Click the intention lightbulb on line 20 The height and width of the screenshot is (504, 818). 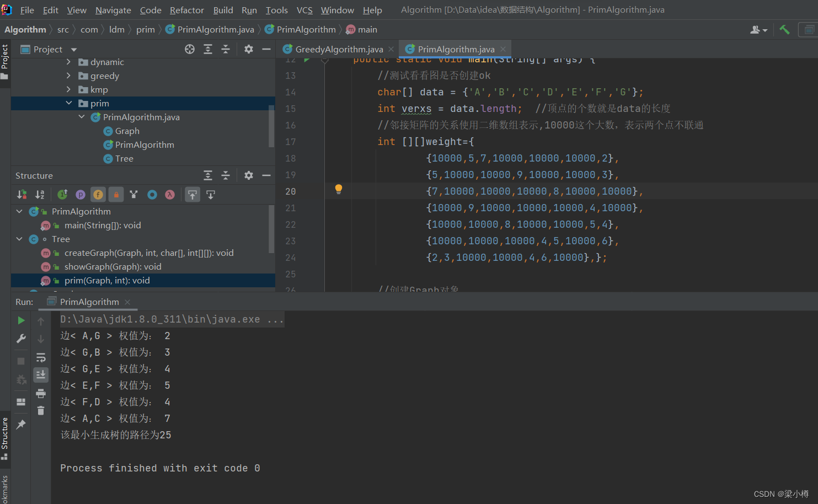[339, 189]
